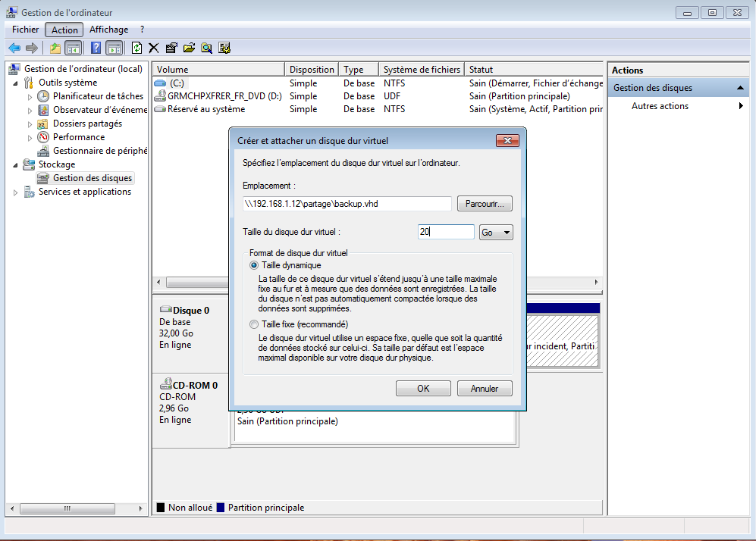
Task: Click the Properties toolbar icon
Action: click(171, 48)
